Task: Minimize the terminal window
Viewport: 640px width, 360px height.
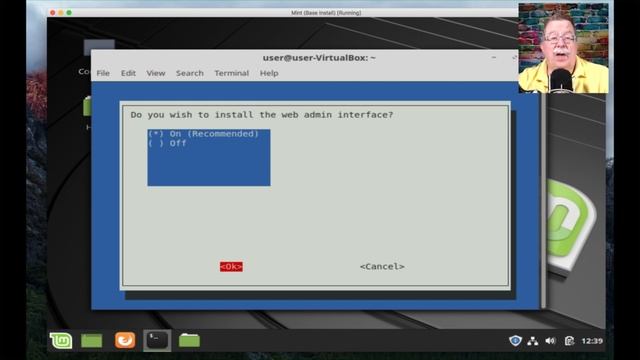Action: click(x=494, y=58)
